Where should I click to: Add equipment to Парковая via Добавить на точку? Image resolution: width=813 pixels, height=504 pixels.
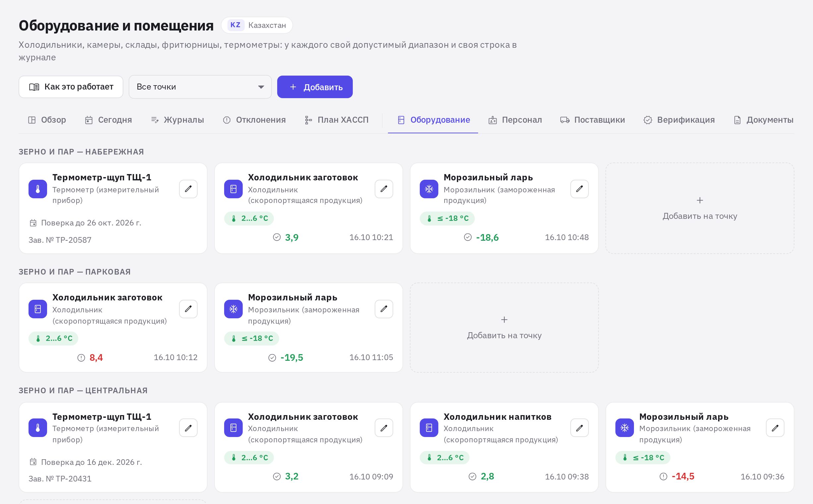point(504,328)
